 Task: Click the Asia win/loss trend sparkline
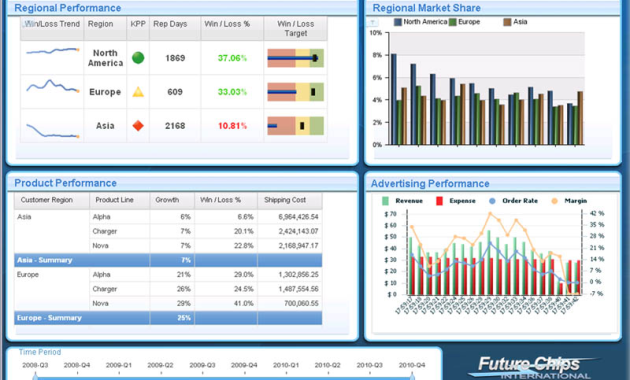point(53,131)
